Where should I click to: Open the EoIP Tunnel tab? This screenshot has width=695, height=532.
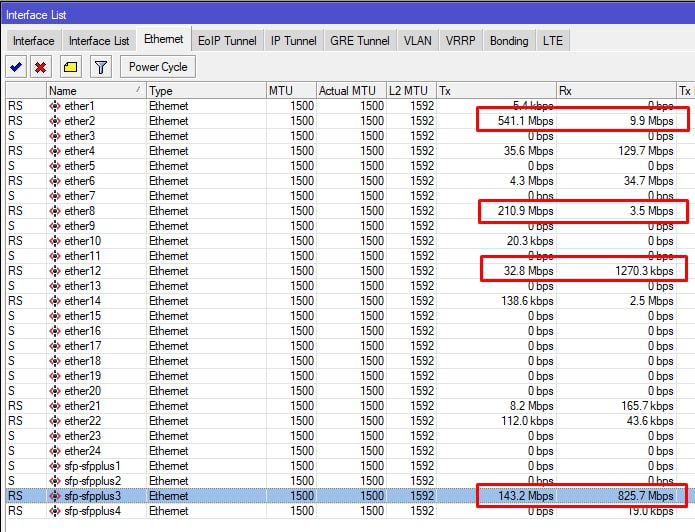point(227,41)
